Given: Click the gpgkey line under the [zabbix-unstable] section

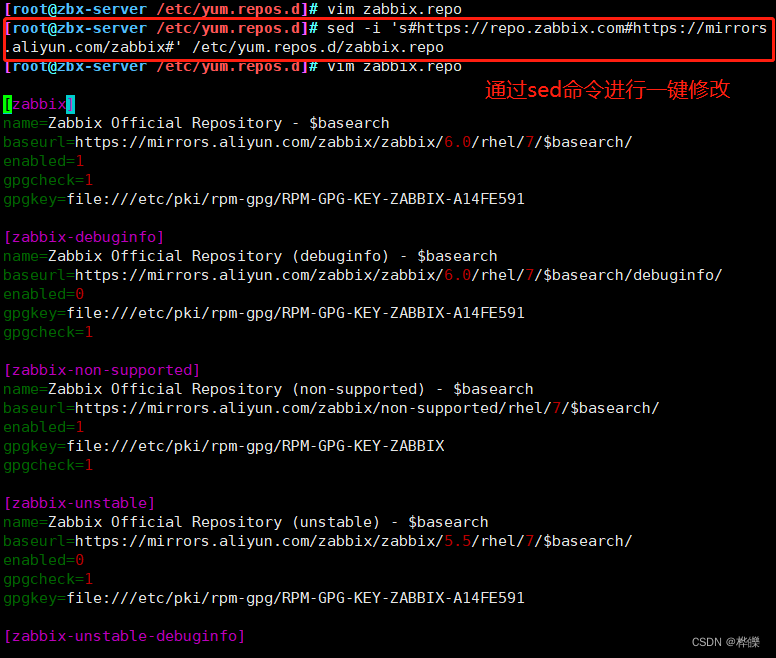Looking at the screenshot, I should [x=264, y=599].
